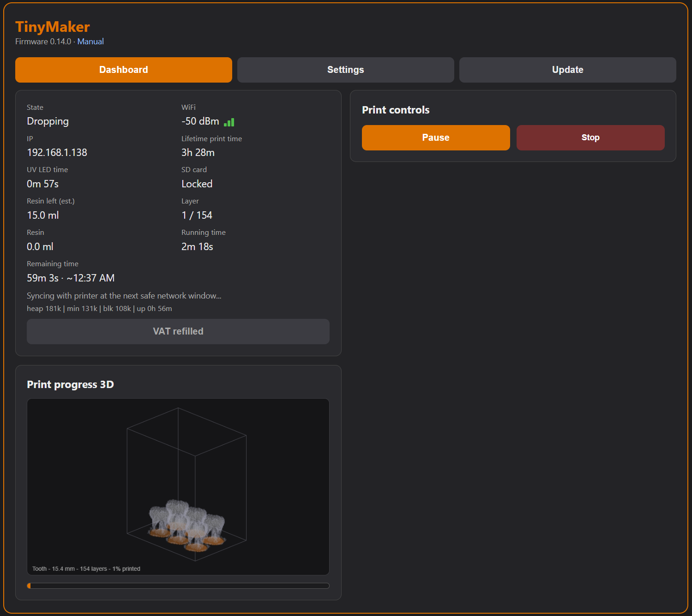692x616 pixels.
Task: Click the Dropping state value
Action: coord(48,121)
